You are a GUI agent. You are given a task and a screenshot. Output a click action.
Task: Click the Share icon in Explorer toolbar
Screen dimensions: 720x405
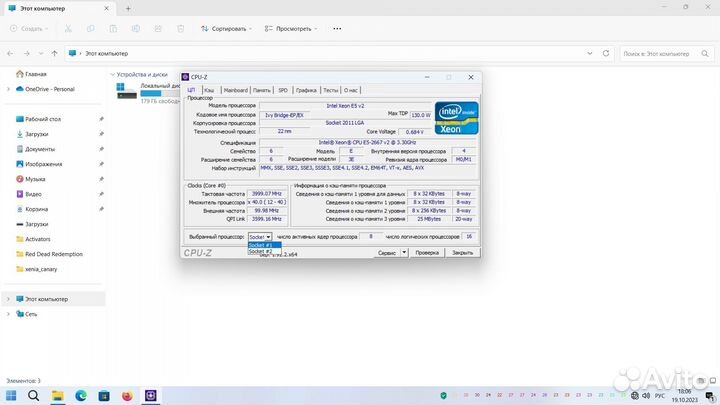tap(158, 28)
